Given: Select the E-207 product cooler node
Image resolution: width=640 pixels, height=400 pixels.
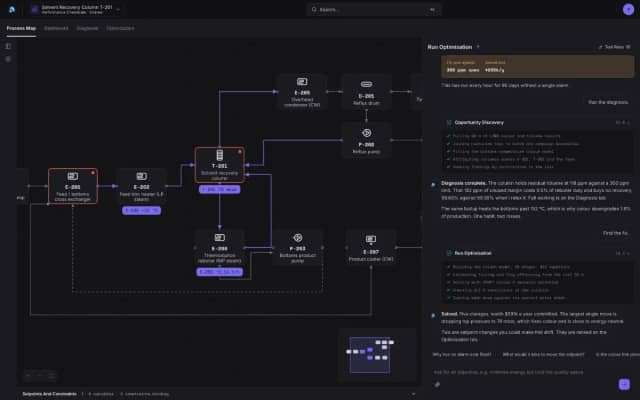Looking at the screenshot, I should [x=371, y=247].
